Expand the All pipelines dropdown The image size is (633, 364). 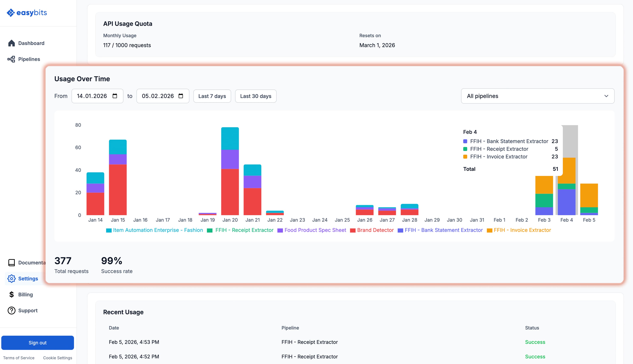538,96
